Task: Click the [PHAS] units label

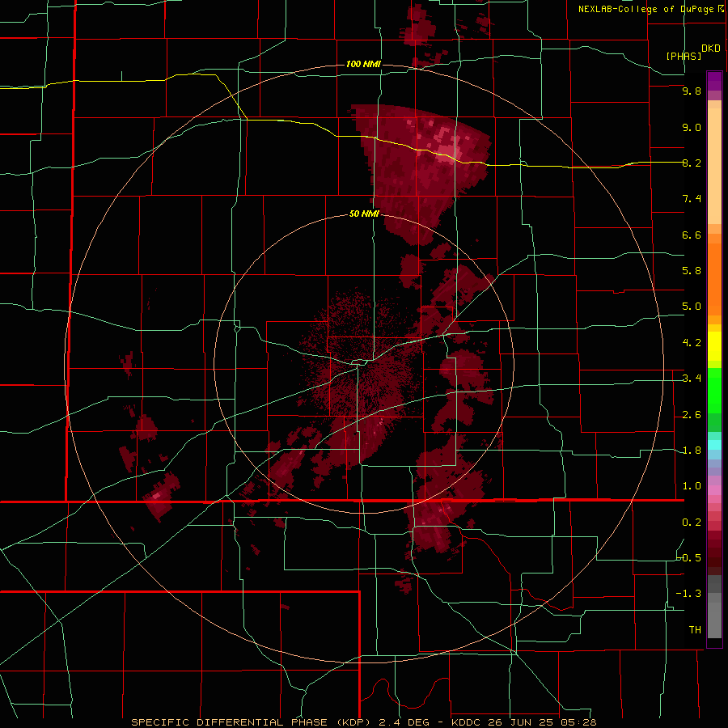Action: [x=684, y=56]
